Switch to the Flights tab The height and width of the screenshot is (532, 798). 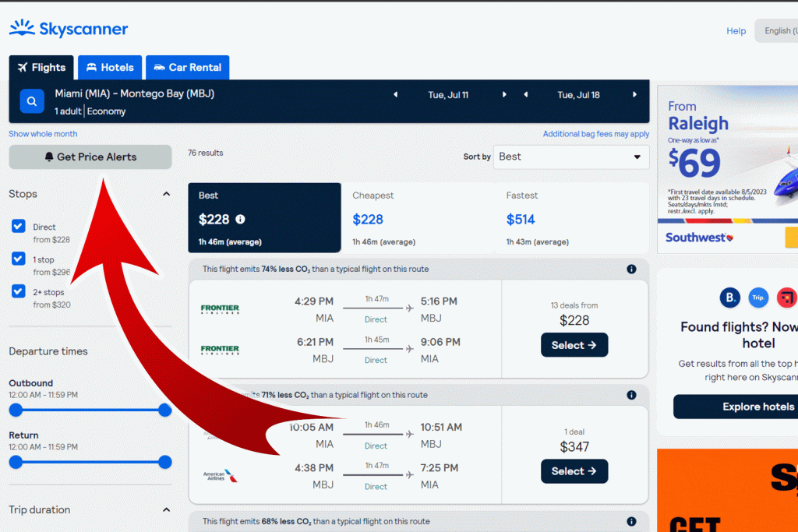(x=41, y=68)
